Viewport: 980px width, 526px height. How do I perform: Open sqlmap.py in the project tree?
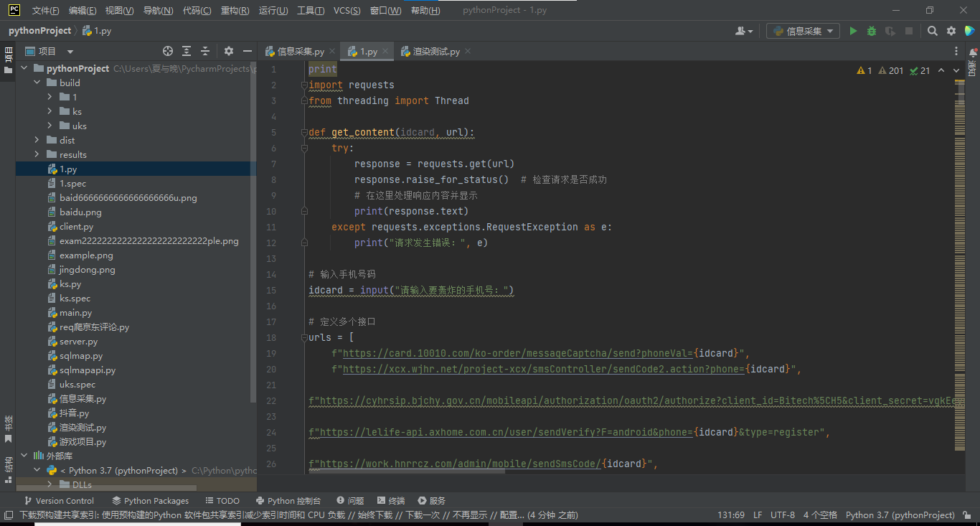pyautogui.click(x=81, y=355)
